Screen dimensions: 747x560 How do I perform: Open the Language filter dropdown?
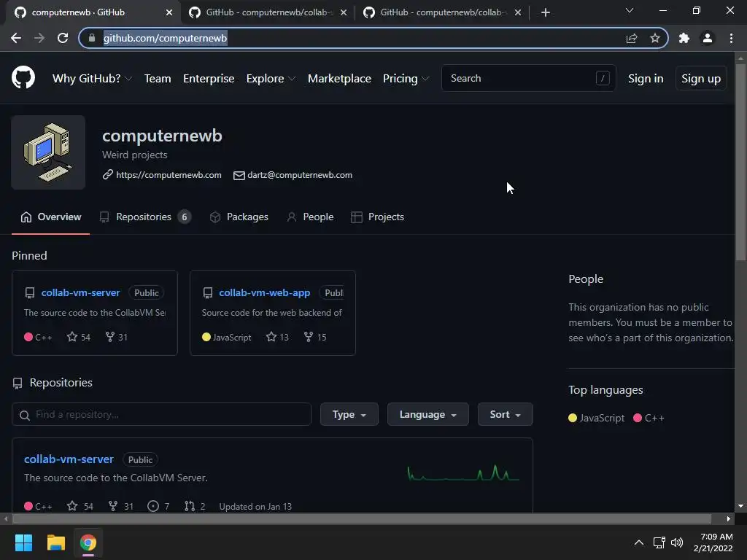point(427,414)
